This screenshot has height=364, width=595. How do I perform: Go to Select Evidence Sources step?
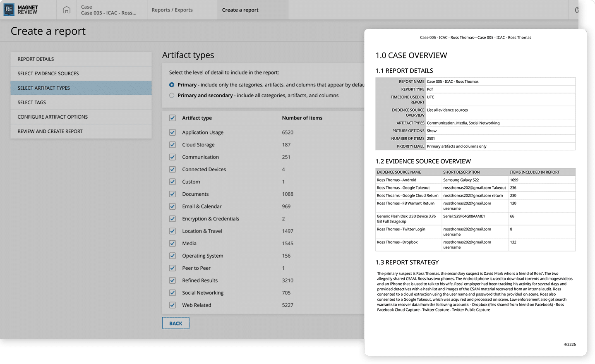81,74
